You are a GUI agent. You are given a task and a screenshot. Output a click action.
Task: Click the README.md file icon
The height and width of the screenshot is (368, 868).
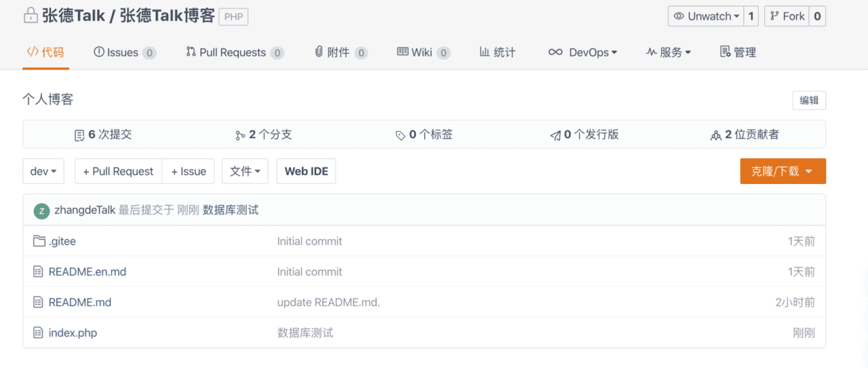39,302
